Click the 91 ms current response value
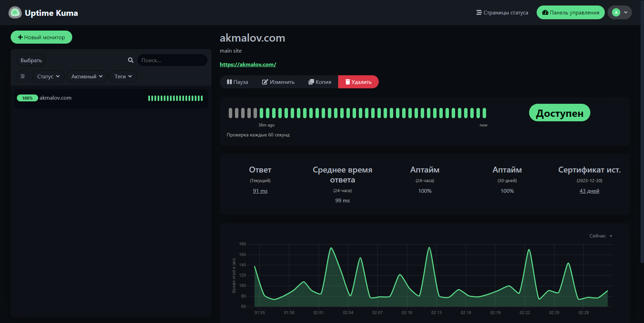The width and height of the screenshot is (644, 323). tap(260, 191)
